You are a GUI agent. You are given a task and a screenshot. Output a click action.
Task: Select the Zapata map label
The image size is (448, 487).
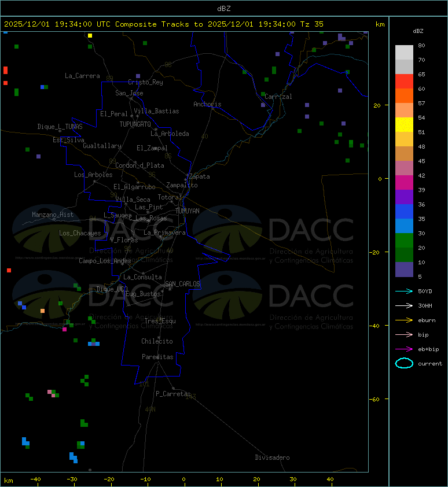[200, 177]
